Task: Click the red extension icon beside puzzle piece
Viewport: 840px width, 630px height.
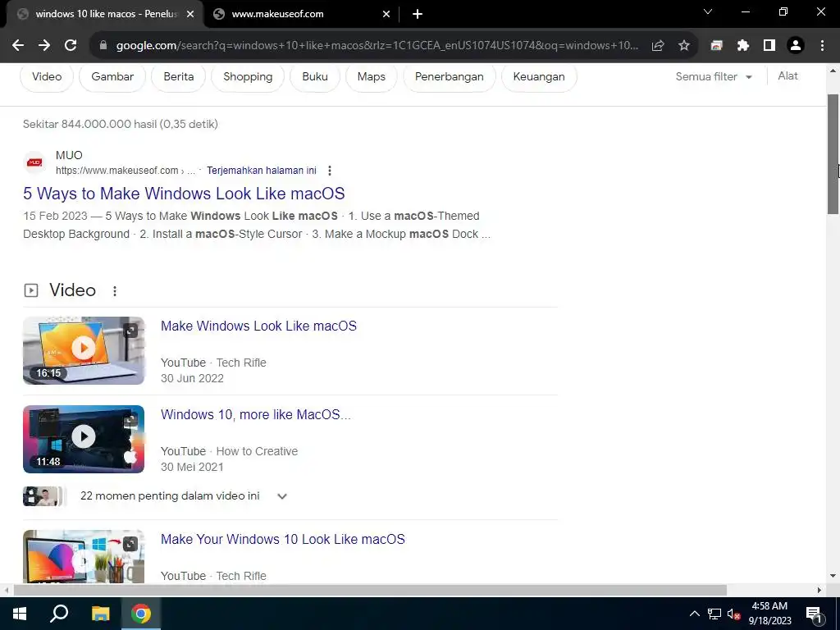Action: [x=716, y=46]
